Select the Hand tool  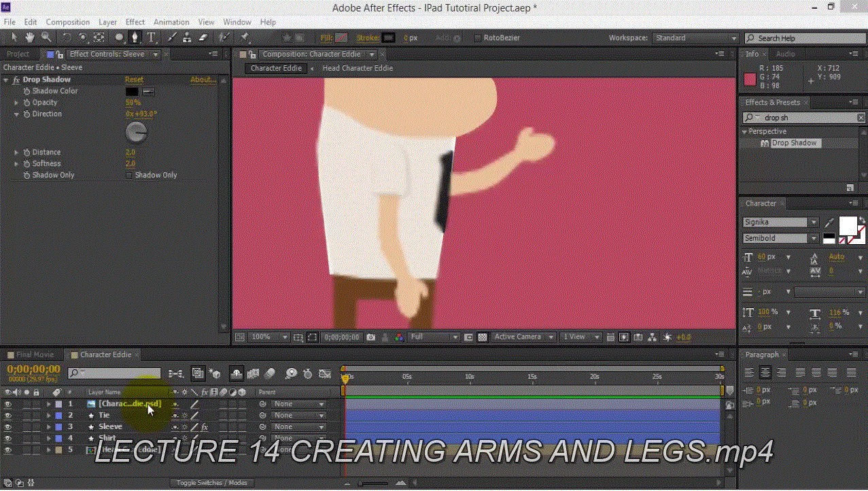pos(30,37)
